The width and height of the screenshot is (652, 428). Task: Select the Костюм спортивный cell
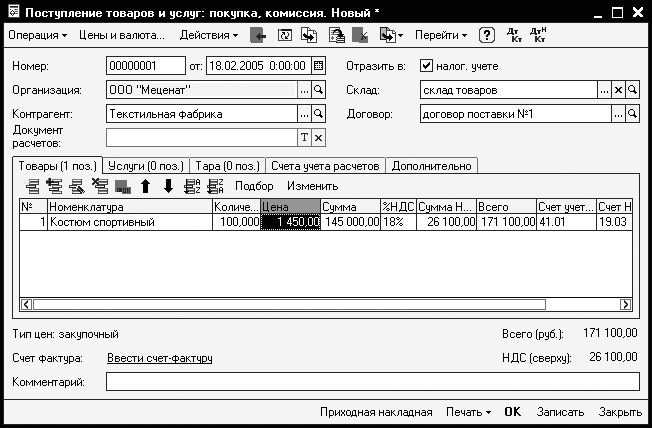[130, 222]
